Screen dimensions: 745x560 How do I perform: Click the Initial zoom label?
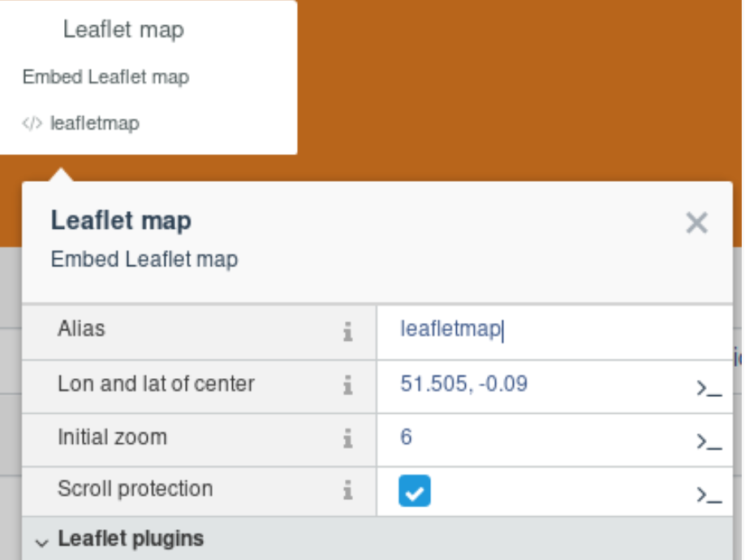coord(112,437)
